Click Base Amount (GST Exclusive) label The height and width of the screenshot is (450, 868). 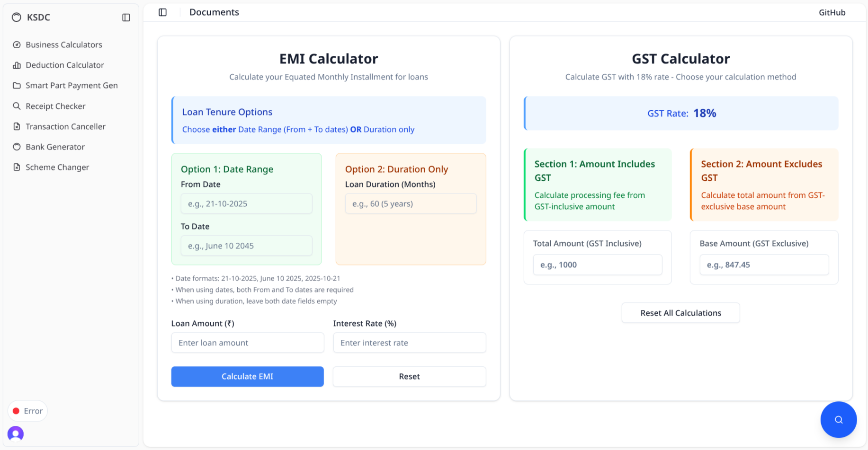(754, 243)
